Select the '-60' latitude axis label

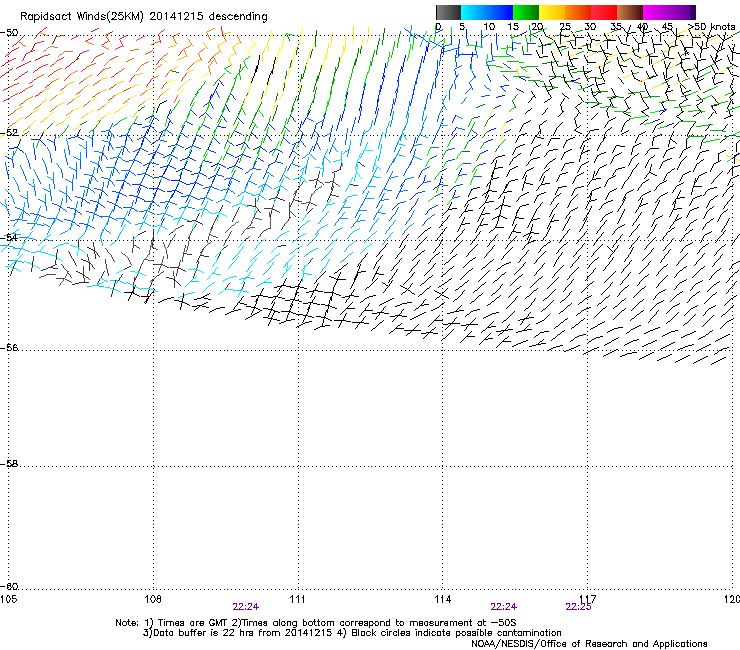9,587
